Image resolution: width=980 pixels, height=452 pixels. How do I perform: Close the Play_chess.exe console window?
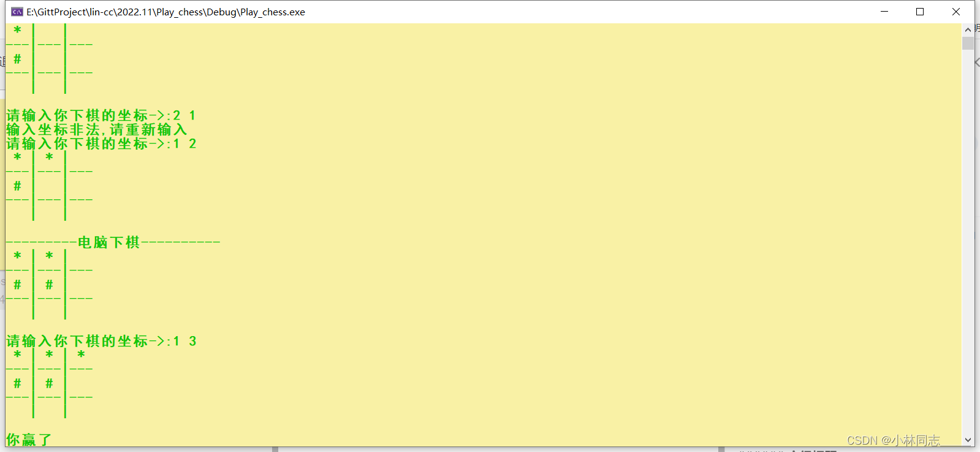tap(956, 12)
